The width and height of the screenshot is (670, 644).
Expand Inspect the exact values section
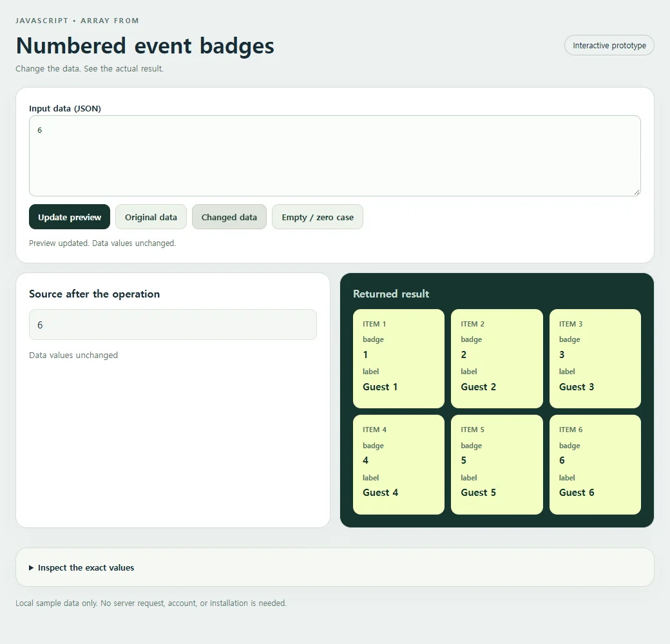tap(334, 567)
